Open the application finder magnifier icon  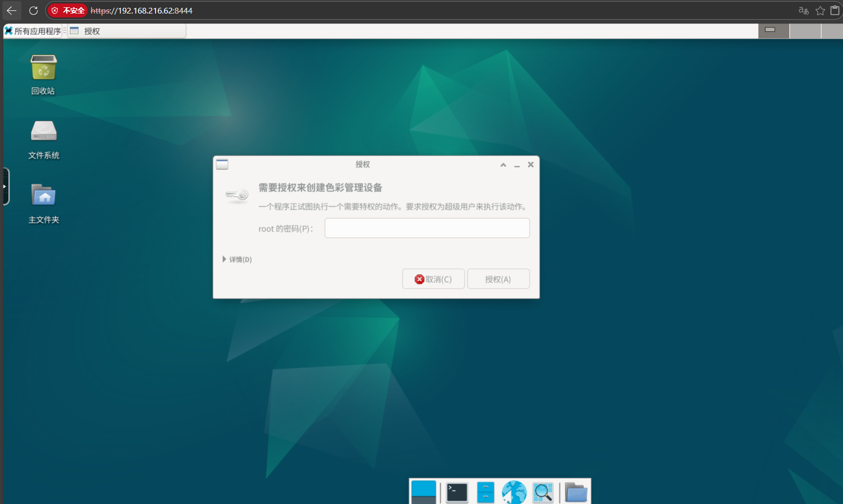(543, 492)
